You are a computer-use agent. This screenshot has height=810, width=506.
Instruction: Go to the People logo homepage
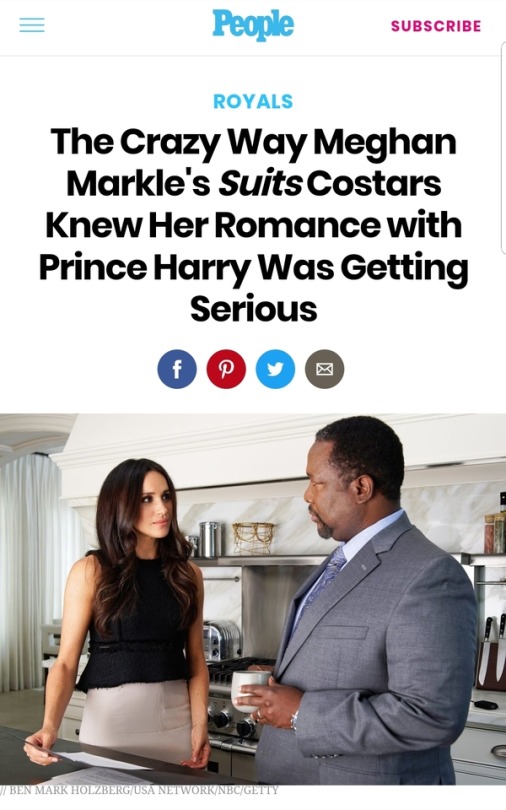point(253,24)
